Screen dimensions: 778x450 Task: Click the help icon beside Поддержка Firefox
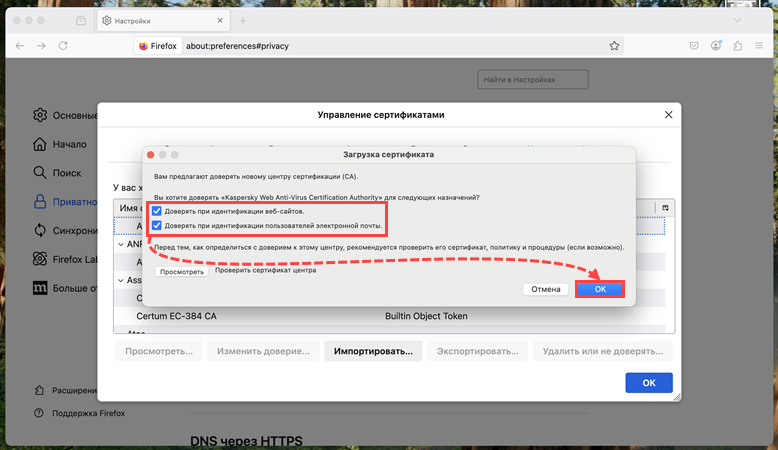point(39,413)
